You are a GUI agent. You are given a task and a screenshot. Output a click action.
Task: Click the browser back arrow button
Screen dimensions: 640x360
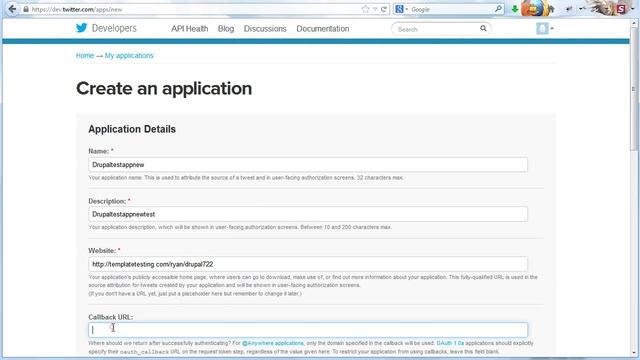(12, 9)
